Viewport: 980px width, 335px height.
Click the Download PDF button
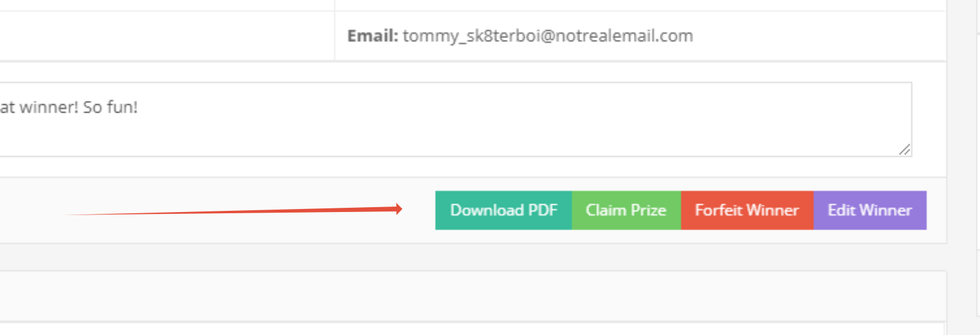[503, 210]
